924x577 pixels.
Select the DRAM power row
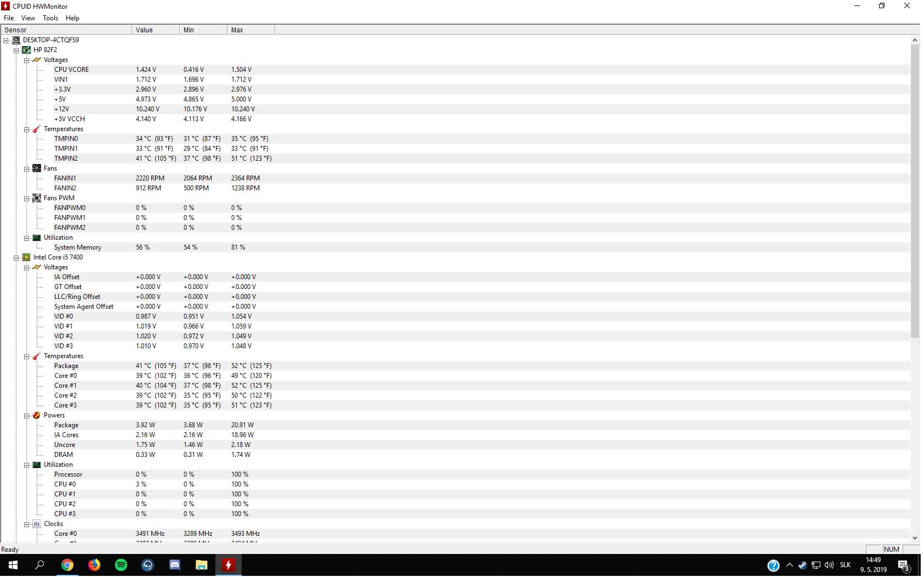pos(455,455)
